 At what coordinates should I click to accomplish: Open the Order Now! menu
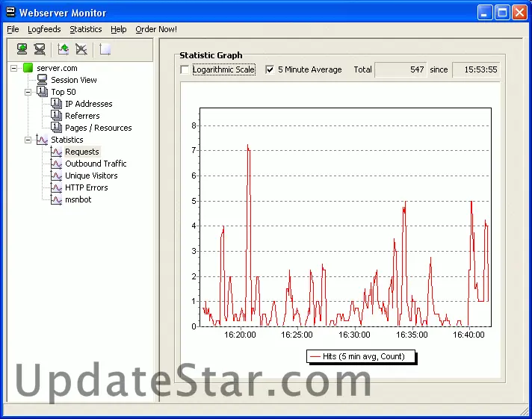tap(156, 30)
